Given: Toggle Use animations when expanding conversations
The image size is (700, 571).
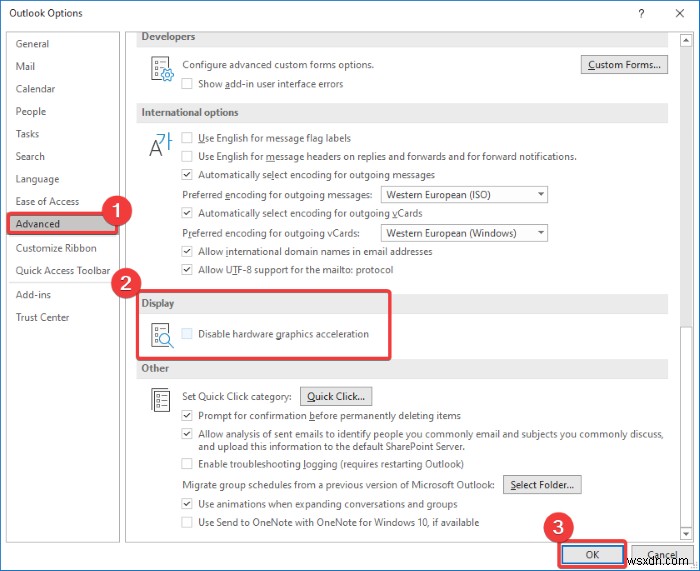Looking at the screenshot, I should click(x=187, y=504).
